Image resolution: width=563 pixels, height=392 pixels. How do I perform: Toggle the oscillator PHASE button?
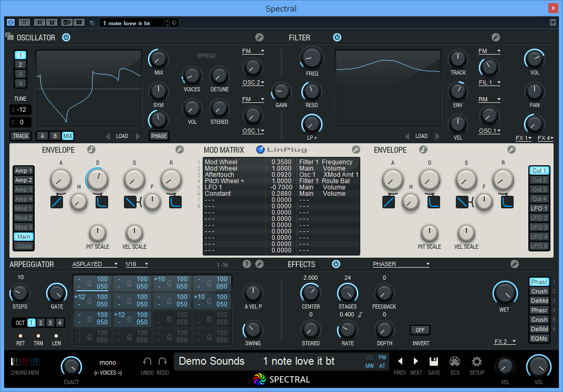[x=159, y=136]
